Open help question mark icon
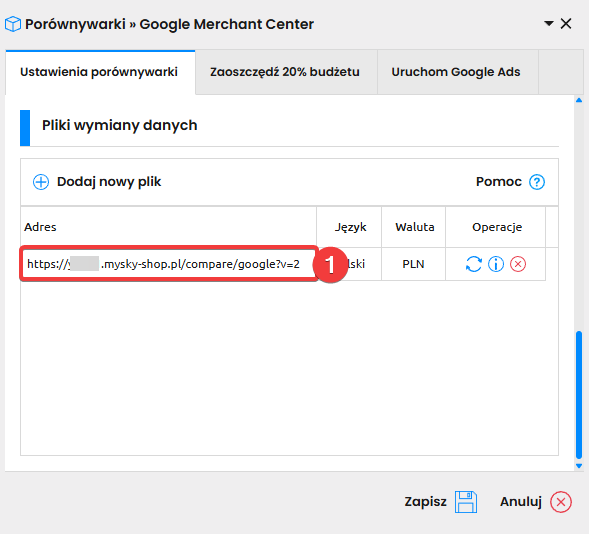Viewport: 589px width, 534px height. [537, 182]
